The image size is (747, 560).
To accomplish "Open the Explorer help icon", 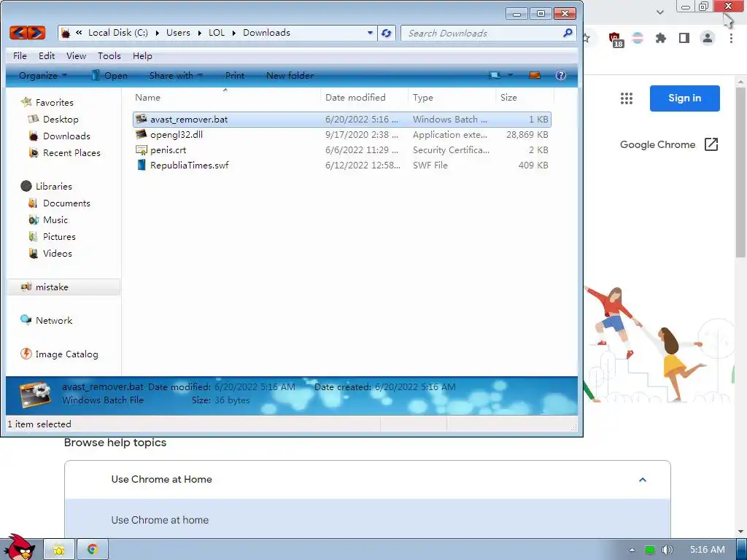I will (x=561, y=75).
